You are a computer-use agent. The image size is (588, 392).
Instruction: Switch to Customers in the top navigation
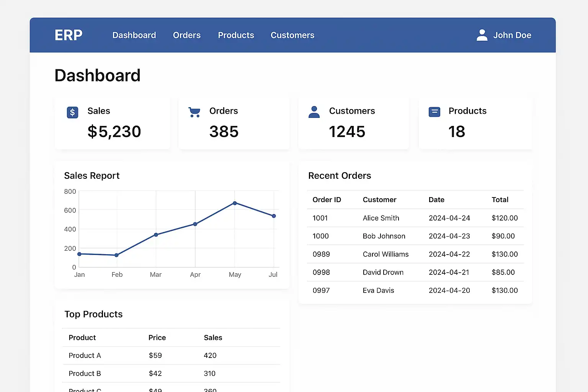(292, 35)
